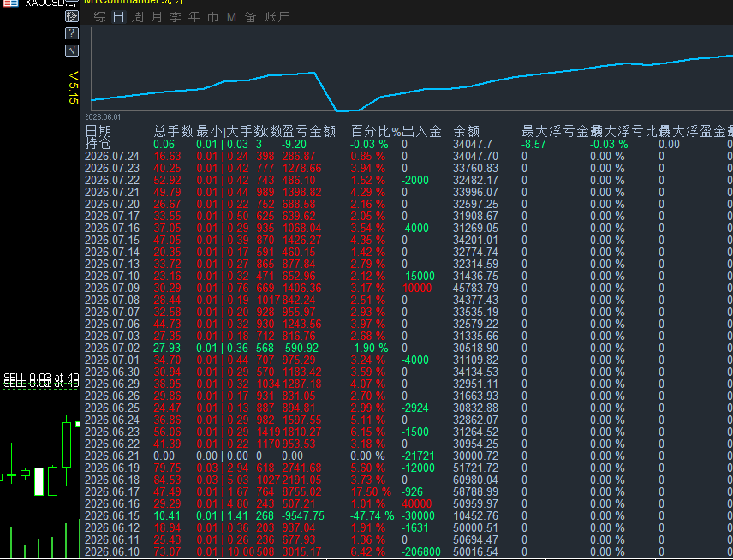The width and height of the screenshot is (733, 560).
Task: Click the 84.53 total lots value
Action: [167, 480]
